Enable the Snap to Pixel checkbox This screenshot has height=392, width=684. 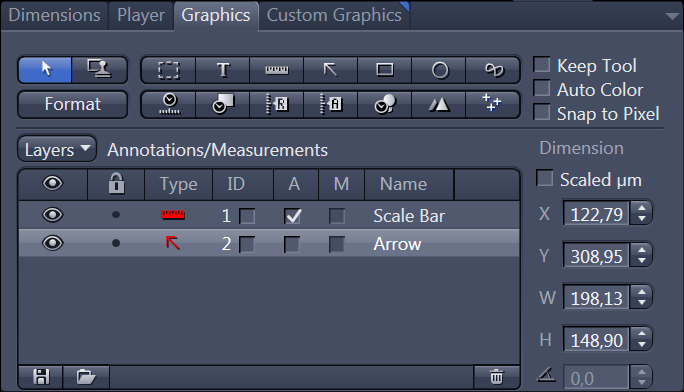542,112
